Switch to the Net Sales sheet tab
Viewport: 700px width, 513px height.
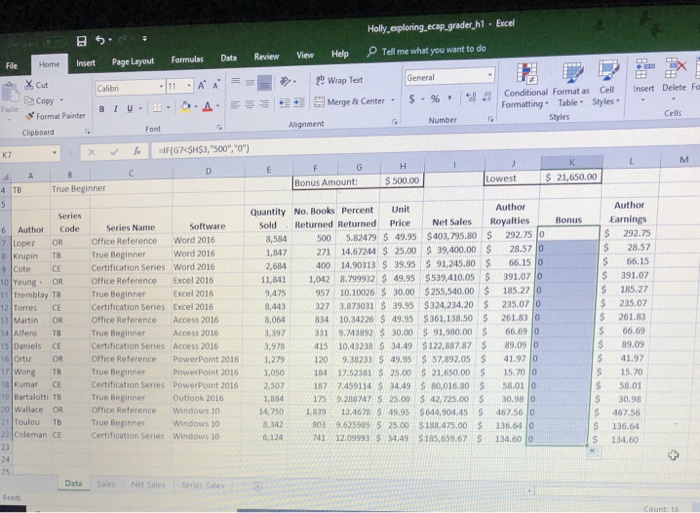(x=148, y=484)
